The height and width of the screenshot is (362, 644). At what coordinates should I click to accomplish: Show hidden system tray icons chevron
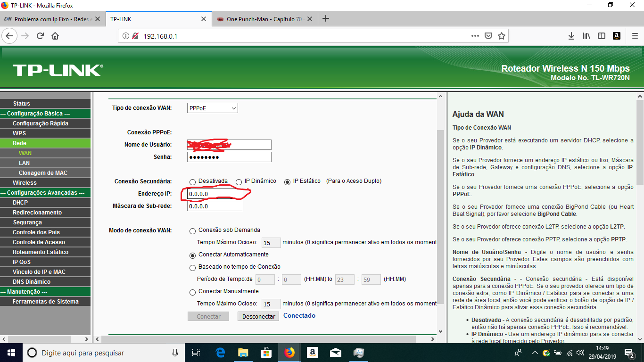535,353
